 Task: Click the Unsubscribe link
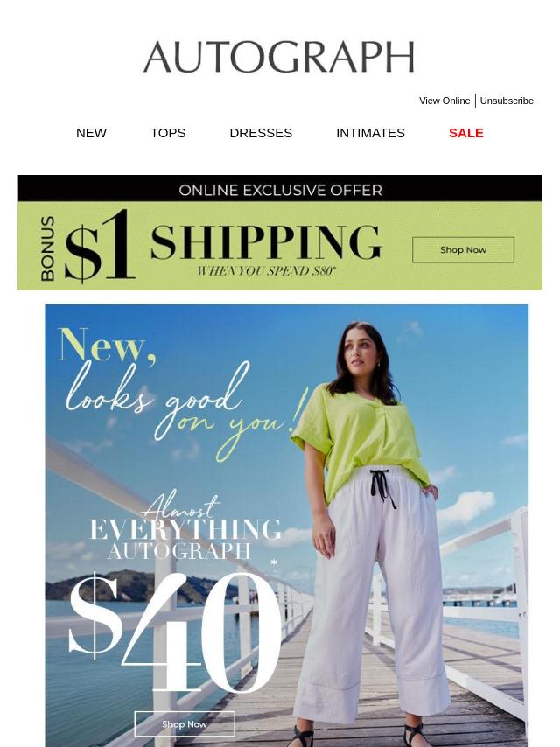tap(507, 101)
